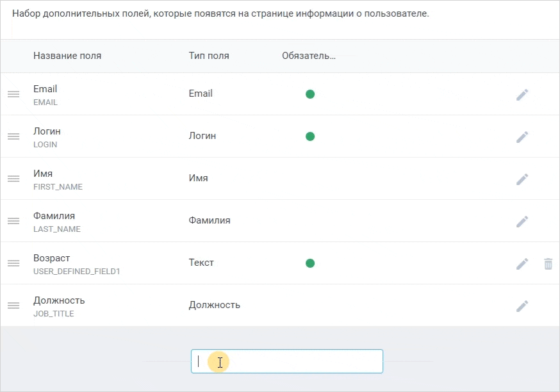
Task: Toggle required green dot for Возраст
Action: [310, 263]
